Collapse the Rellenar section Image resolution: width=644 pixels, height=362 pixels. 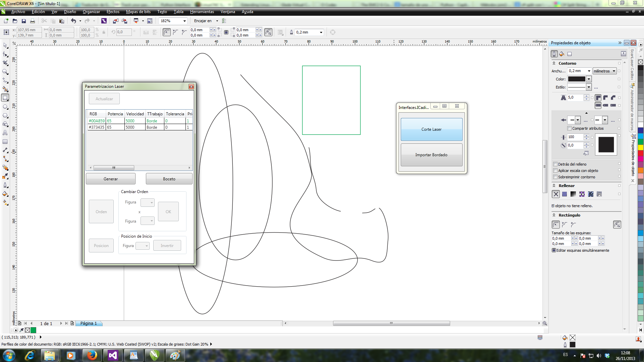click(554, 185)
